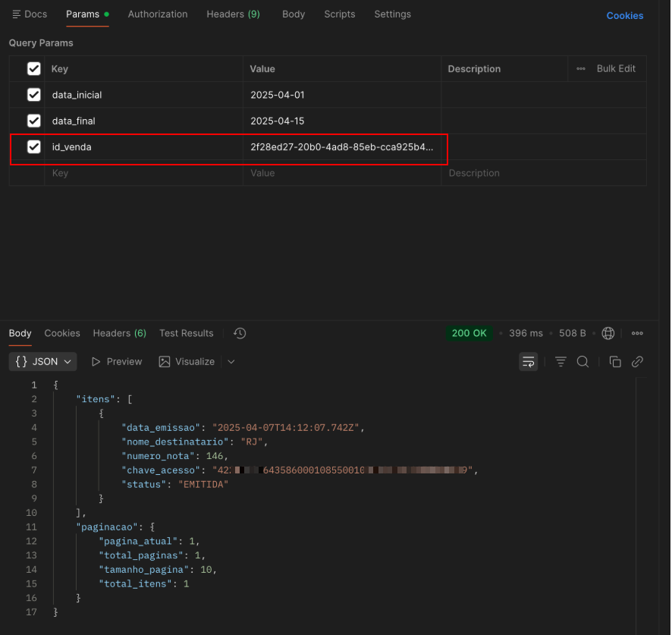Open query params column options menu

(x=581, y=68)
